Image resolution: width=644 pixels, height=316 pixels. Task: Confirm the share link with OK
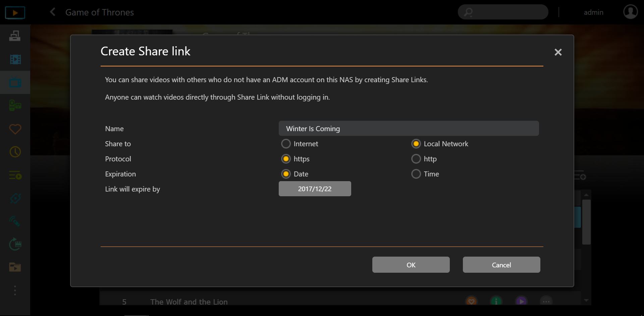[411, 265]
